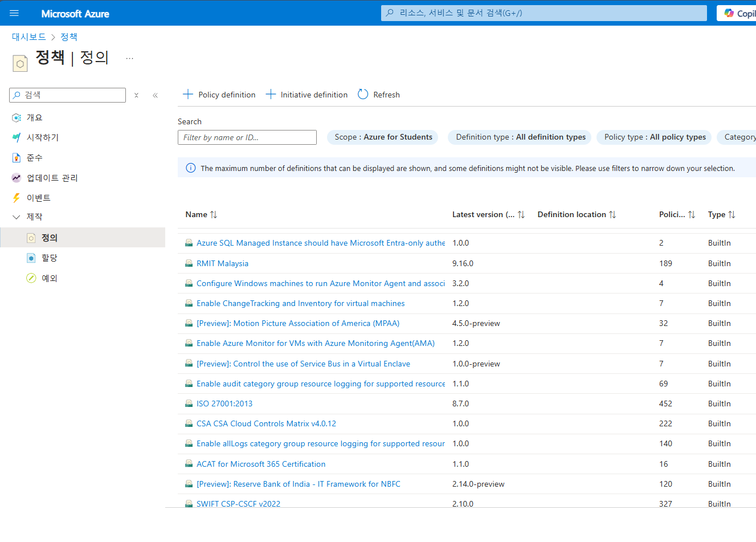Open Control the use of Service Bus definition
This screenshot has height=542, width=756.
point(303,364)
